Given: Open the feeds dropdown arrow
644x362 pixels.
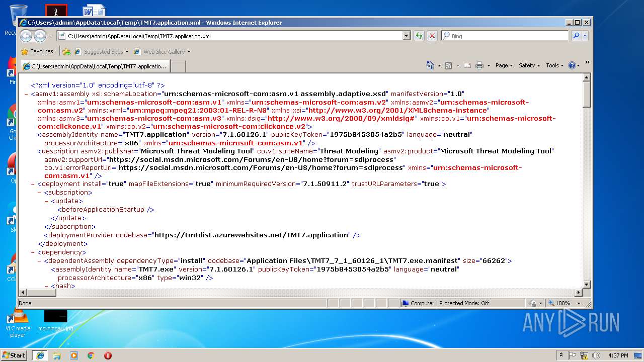Looking at the screenshot, I should coord(457,66).
